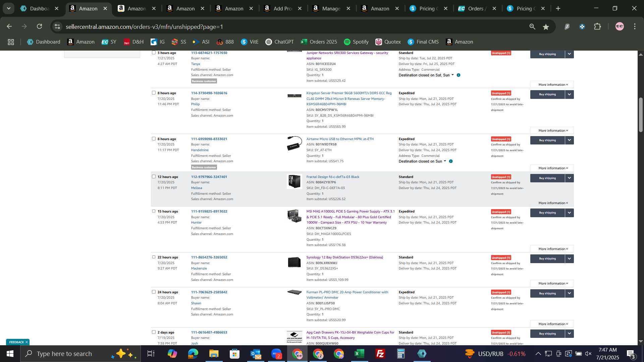Open the 888 bookmark
Viewport: 644px width, 362px height.
[x=225, y=42]
